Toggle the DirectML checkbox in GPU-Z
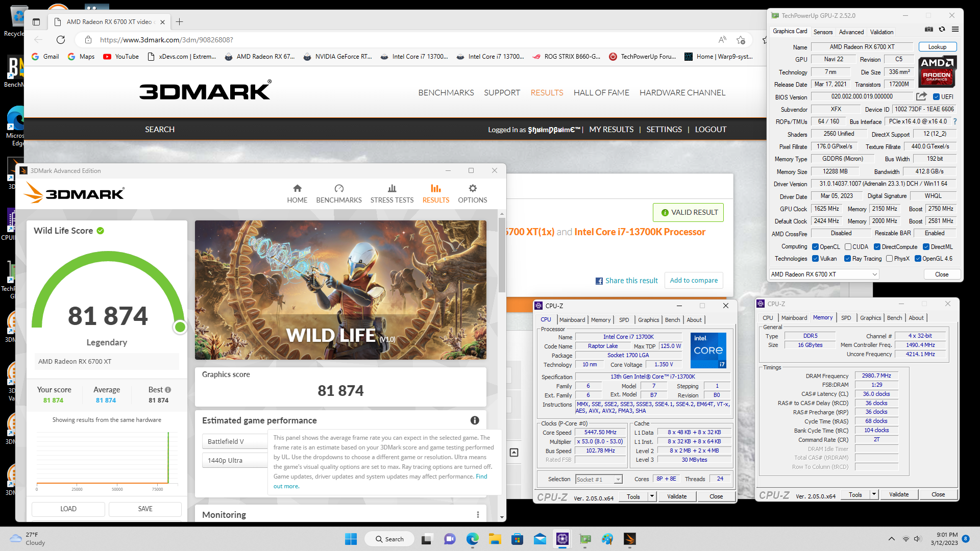 coord(926,247)
